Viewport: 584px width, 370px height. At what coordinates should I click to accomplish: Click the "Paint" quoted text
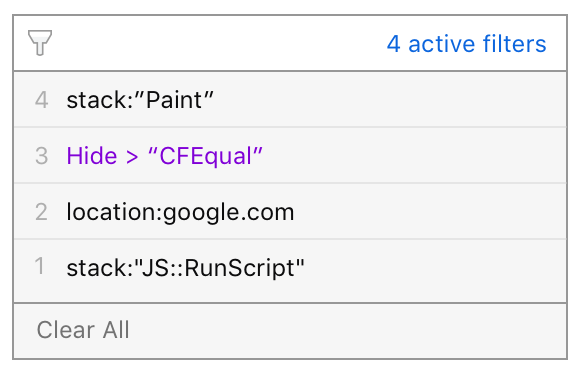pyautogui.click(x=174, y=100)
